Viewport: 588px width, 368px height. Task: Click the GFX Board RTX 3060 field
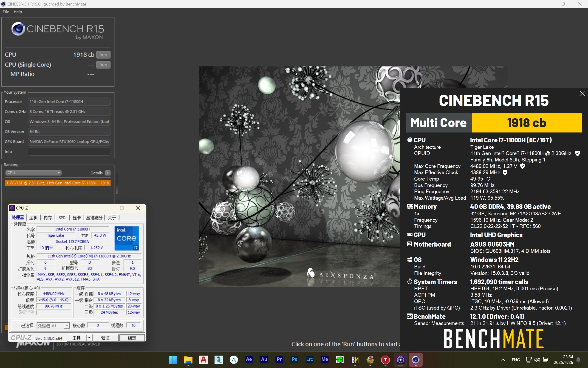[69, 141]
